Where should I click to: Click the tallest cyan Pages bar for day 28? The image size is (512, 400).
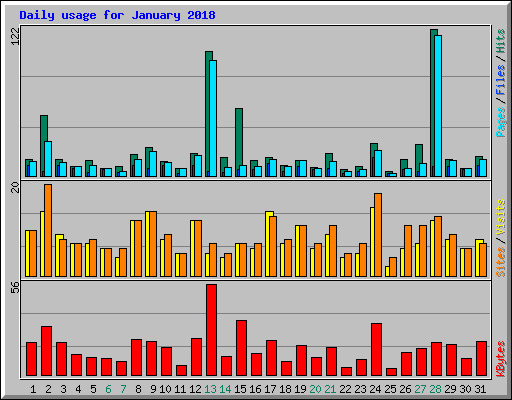tap(438, 106)
